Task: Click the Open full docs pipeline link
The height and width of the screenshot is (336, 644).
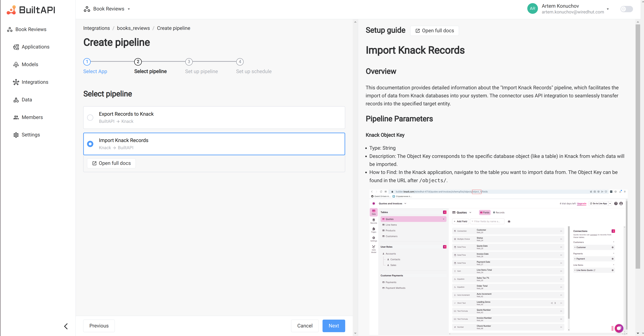Action: pyautogui.click(x=112, y=163)
